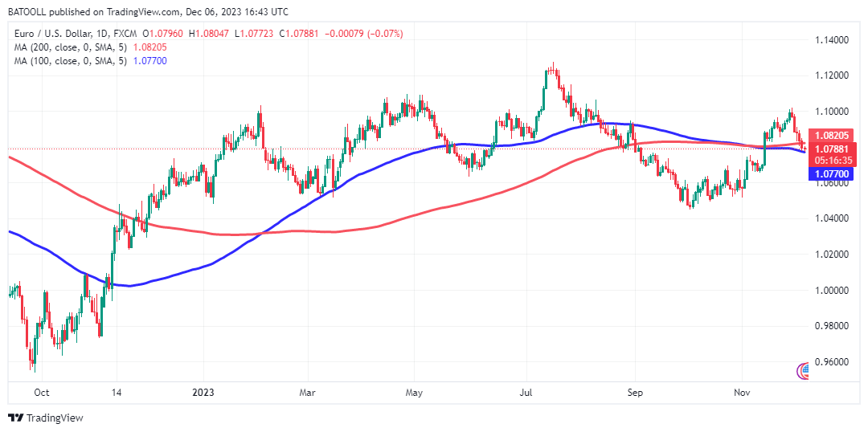Select the Nov label on the time axis
Image resolution: width=868 pixels, height=432 pixels.
743,393
